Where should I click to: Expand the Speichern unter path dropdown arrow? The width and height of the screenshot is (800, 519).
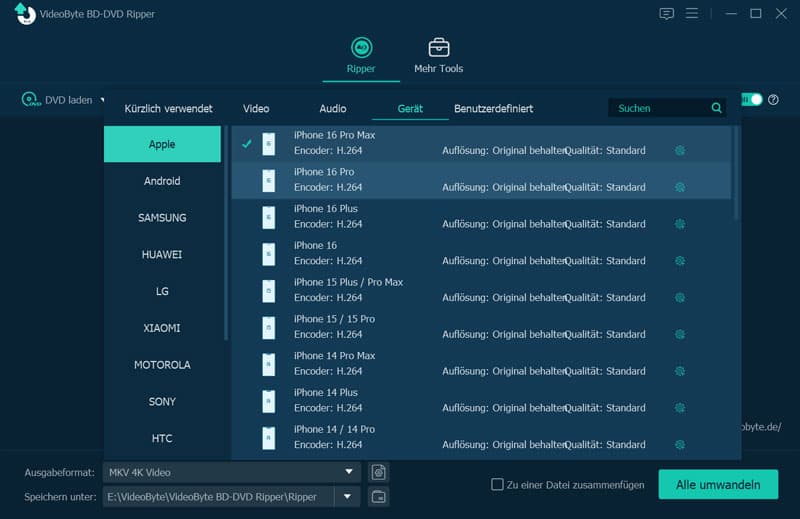click(347, 497)
